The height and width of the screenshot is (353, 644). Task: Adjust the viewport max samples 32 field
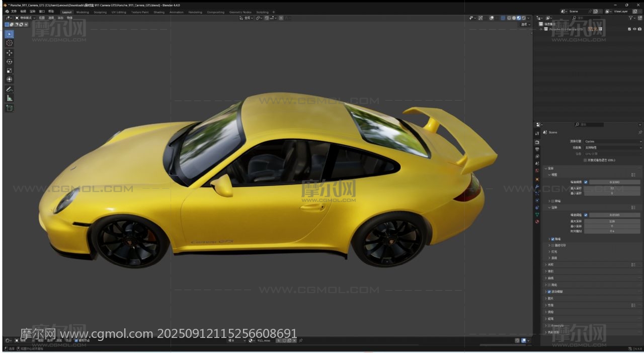(x=611, y=188)
